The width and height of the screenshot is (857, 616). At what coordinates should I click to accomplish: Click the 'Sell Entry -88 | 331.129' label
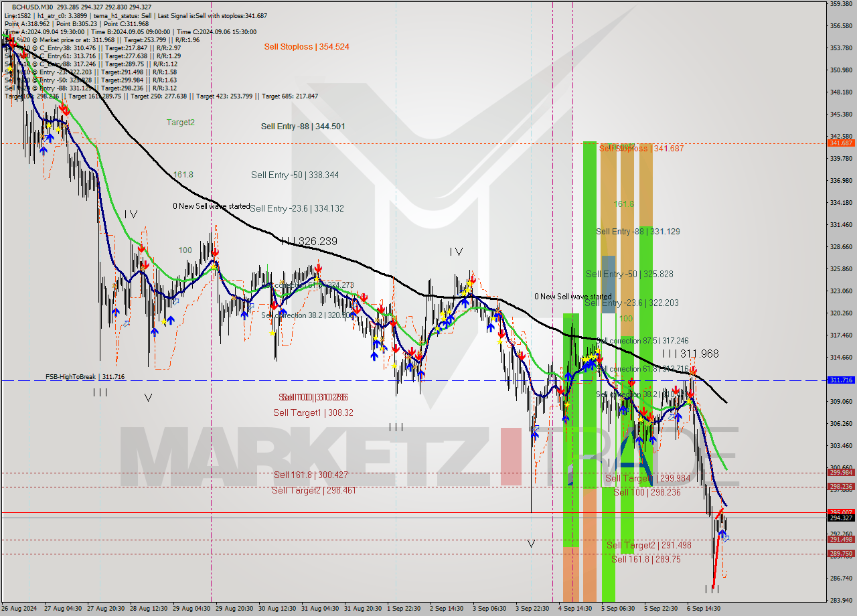coord(638,232)
